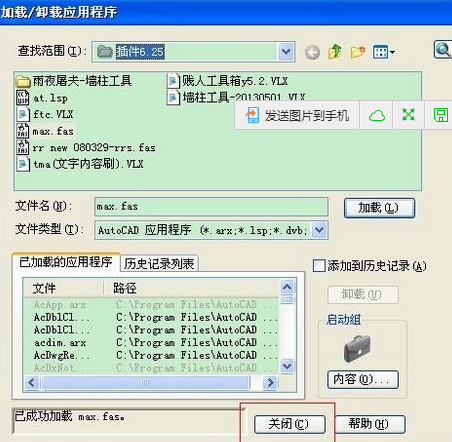Click loaded list scroll right arrow
Screen dimensions: 452x442
click(x=270, y=382)
